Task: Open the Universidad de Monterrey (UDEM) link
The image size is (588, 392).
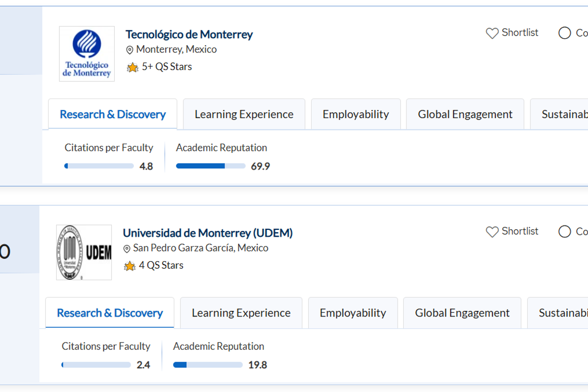Action: click(x=208, y=233)
